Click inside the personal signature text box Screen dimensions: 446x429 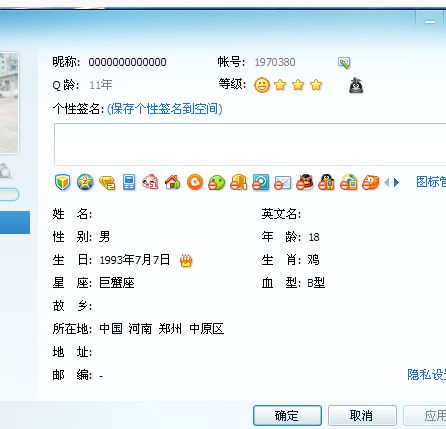click(x=250, y=144)
